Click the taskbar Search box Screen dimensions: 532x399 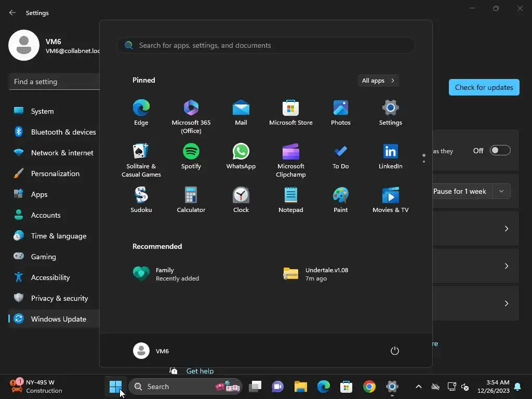185,387
